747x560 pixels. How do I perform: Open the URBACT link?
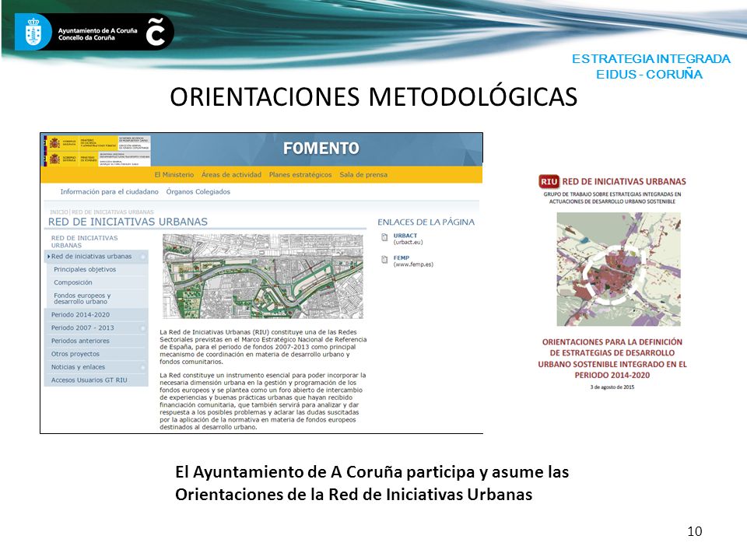405,236
